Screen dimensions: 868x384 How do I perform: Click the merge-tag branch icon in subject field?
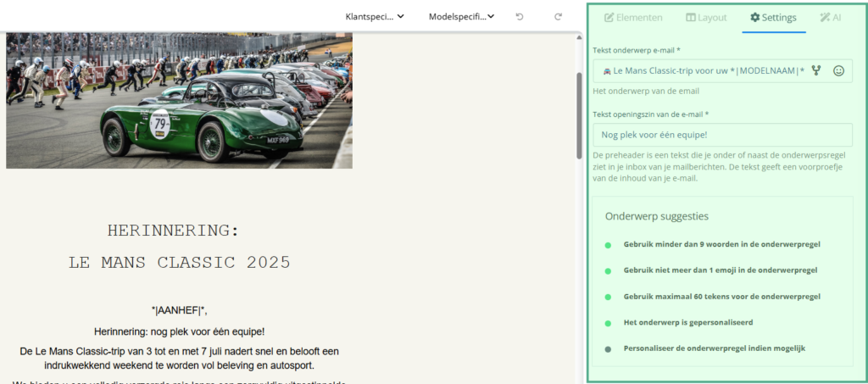point(816,71)
